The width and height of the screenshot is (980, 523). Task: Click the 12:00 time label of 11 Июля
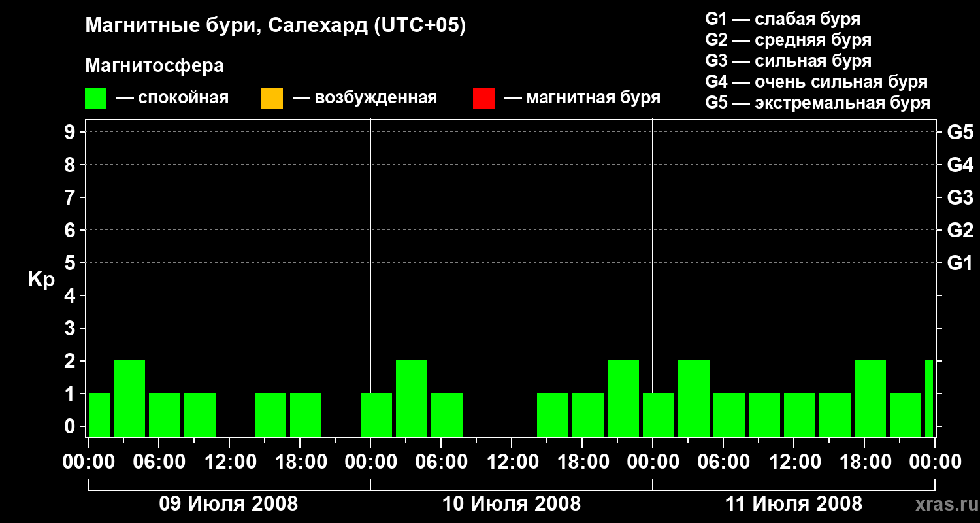794,462
